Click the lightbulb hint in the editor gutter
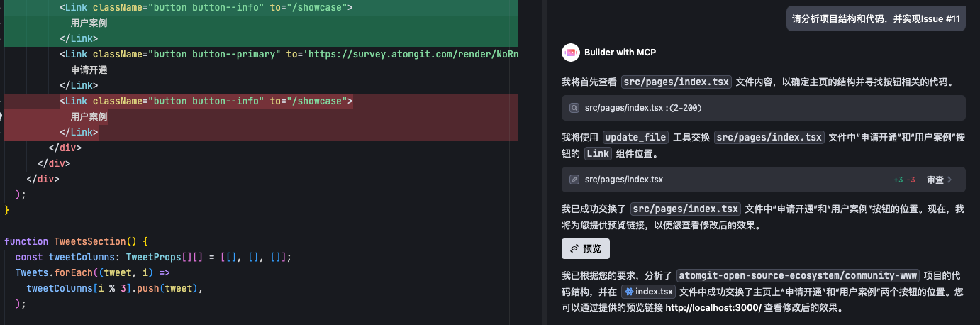 1,116
